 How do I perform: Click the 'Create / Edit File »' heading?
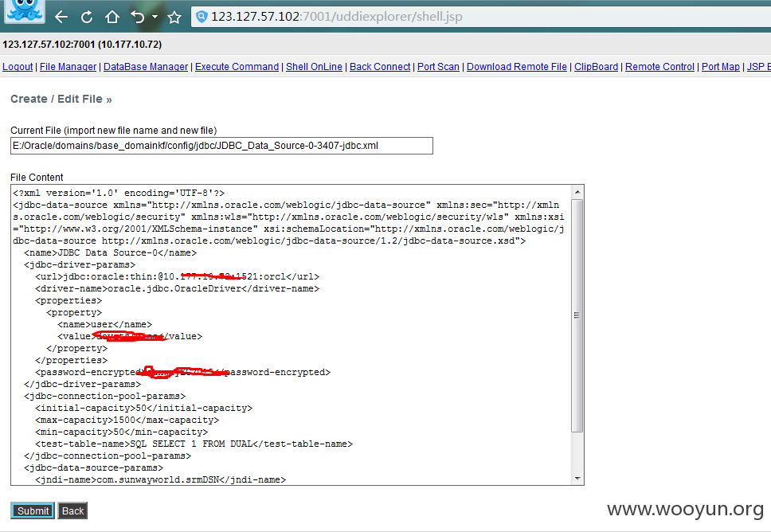click(x=61, y=99)
